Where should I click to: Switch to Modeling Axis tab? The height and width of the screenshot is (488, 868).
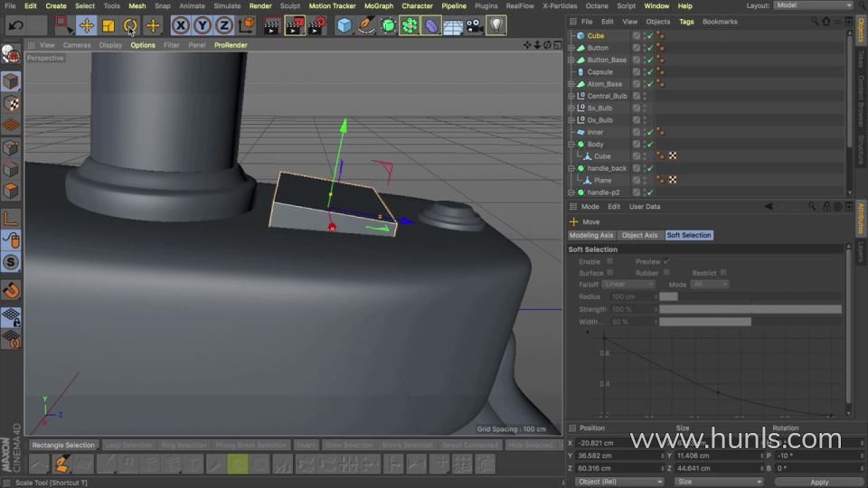(590, 235)
